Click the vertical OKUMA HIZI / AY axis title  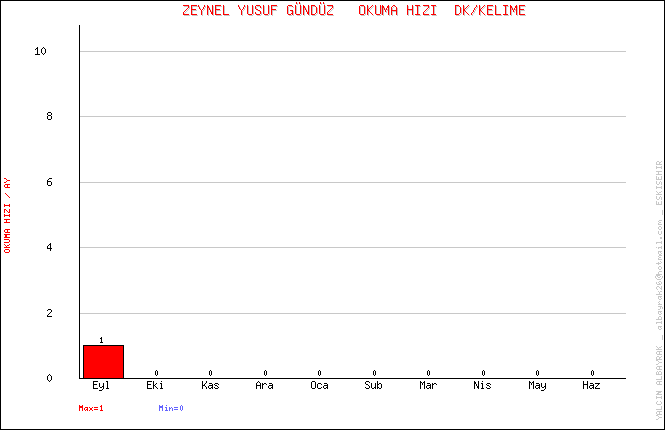(x=8, y=215)
